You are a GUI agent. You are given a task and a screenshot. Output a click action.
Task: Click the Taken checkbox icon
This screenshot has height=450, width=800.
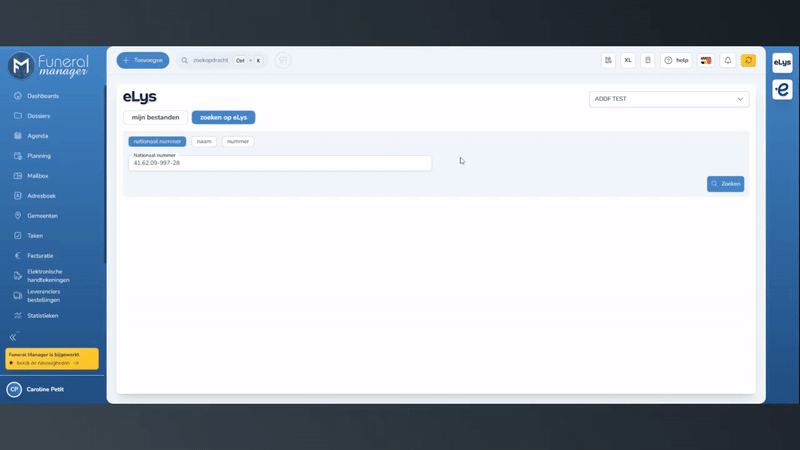(x=18, y=235)
